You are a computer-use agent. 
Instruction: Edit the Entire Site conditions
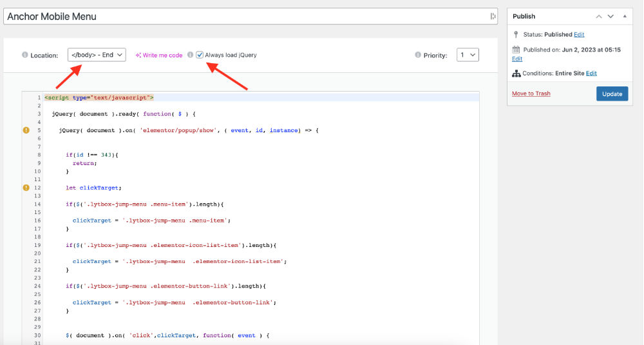pos(591,74)
